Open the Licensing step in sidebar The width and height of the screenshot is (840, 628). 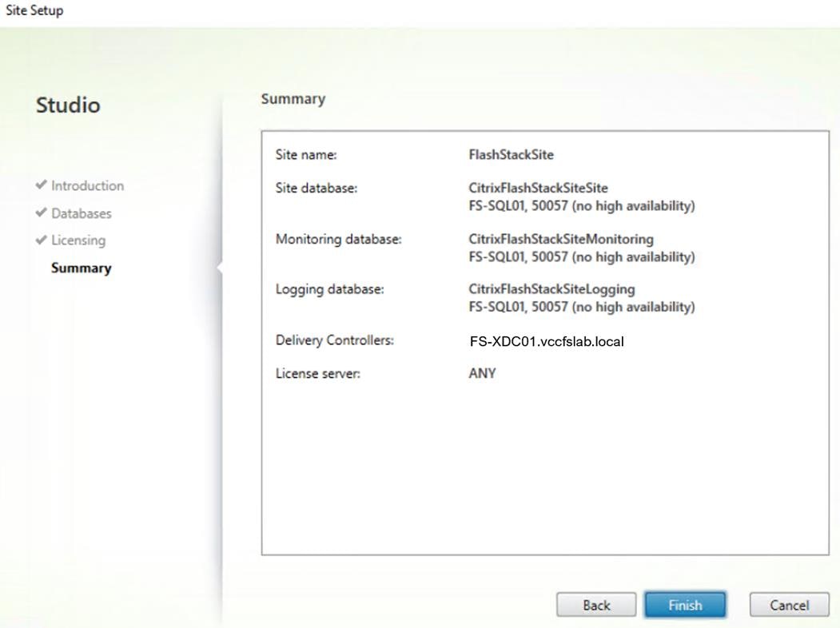(78, 240)
